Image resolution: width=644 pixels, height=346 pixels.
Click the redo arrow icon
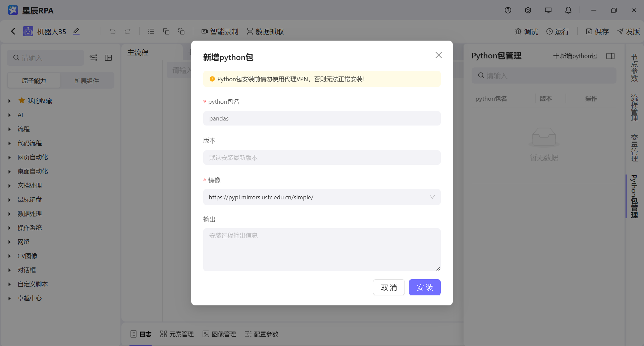(128, 31)
